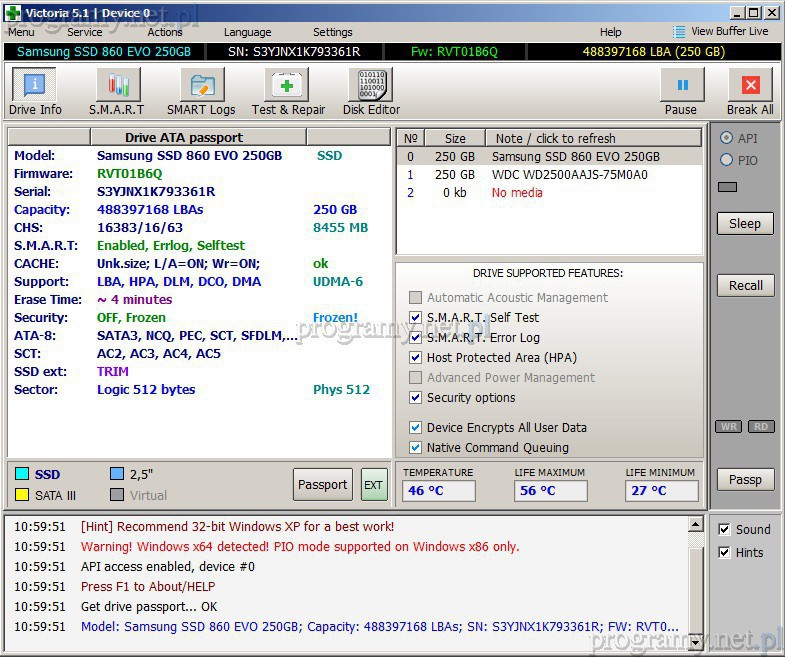Select the API access mode
This screenshot has height=657, width=785.
click(x=726, y=138)
